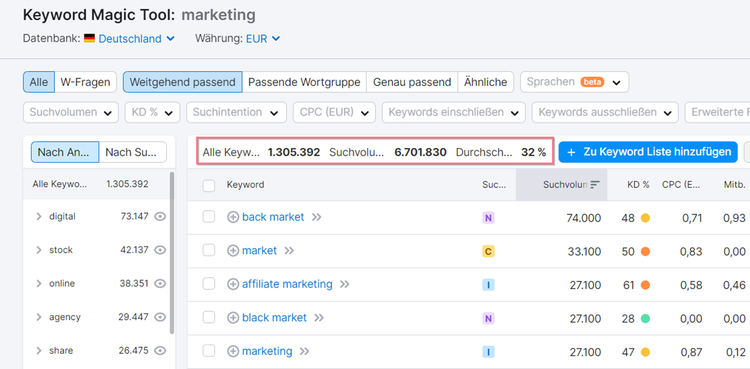
Task: Expand the digital keyword group
Action: click(39, 217)
